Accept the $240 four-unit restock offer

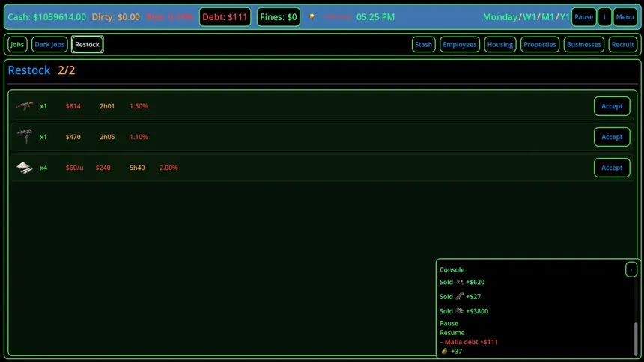pos(612,168)
